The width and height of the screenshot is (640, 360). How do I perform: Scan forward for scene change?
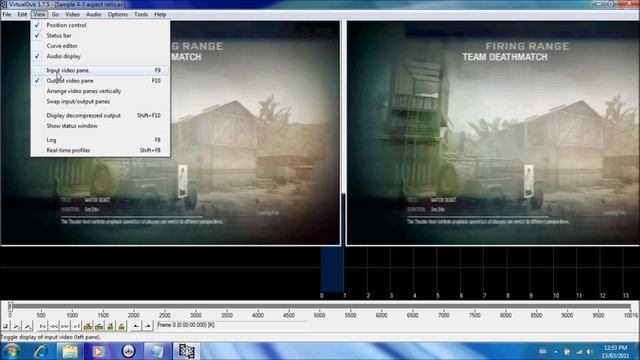pyautogui.click(x=122, y=326)
